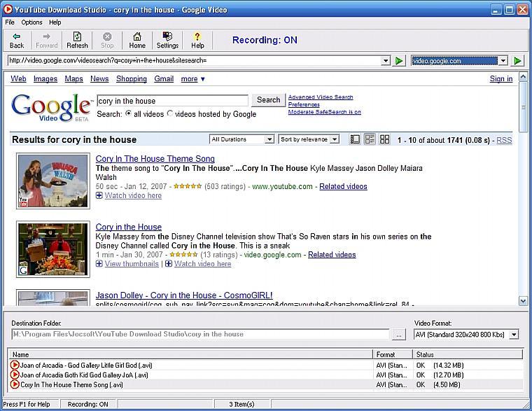Select 'videos hosted by Google' radio button
Viewport: 532px width, 411px height.
170,114
